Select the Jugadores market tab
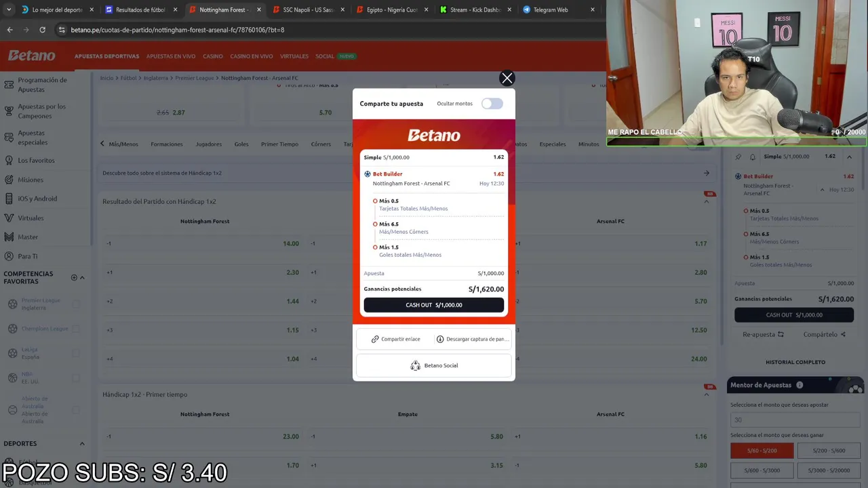868x488 pixels. click(x=209, y=144)
